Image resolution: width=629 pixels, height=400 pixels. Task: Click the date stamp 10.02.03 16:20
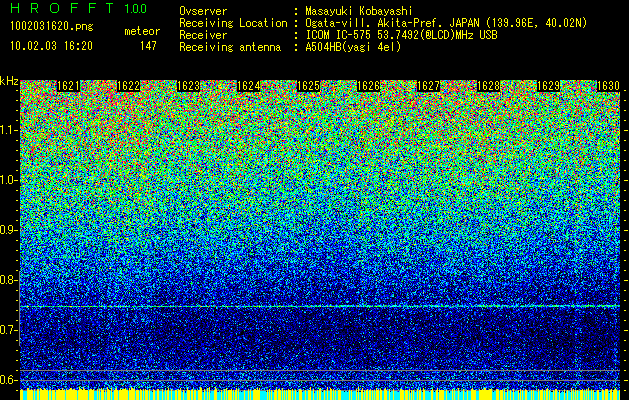[51, 46]
